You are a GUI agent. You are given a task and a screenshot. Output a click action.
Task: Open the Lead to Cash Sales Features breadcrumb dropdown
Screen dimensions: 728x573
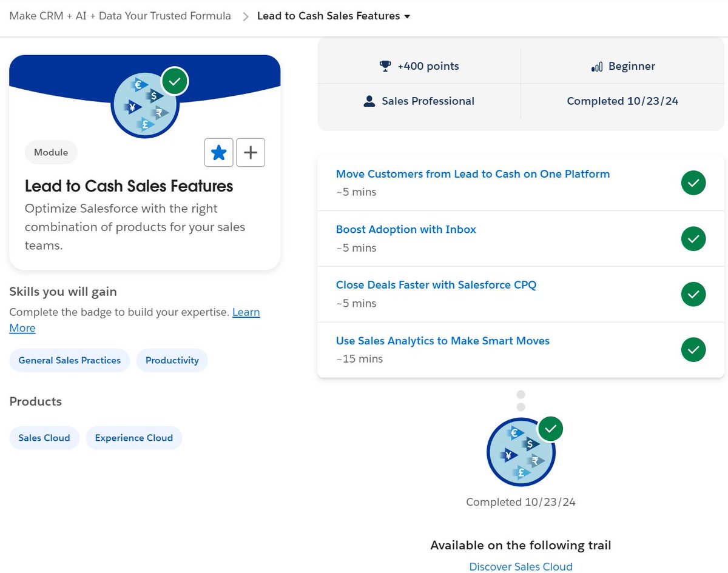point(334,16)
